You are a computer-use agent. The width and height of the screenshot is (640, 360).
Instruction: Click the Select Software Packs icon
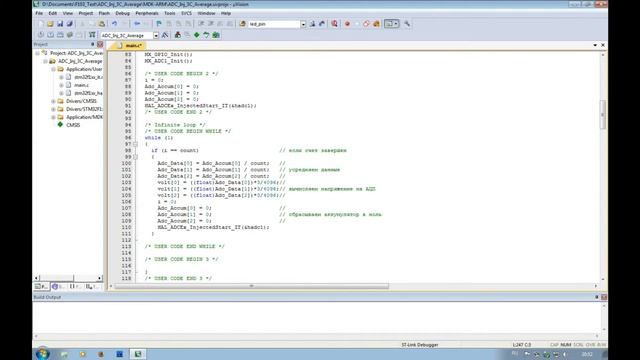(x=206, y=35)
